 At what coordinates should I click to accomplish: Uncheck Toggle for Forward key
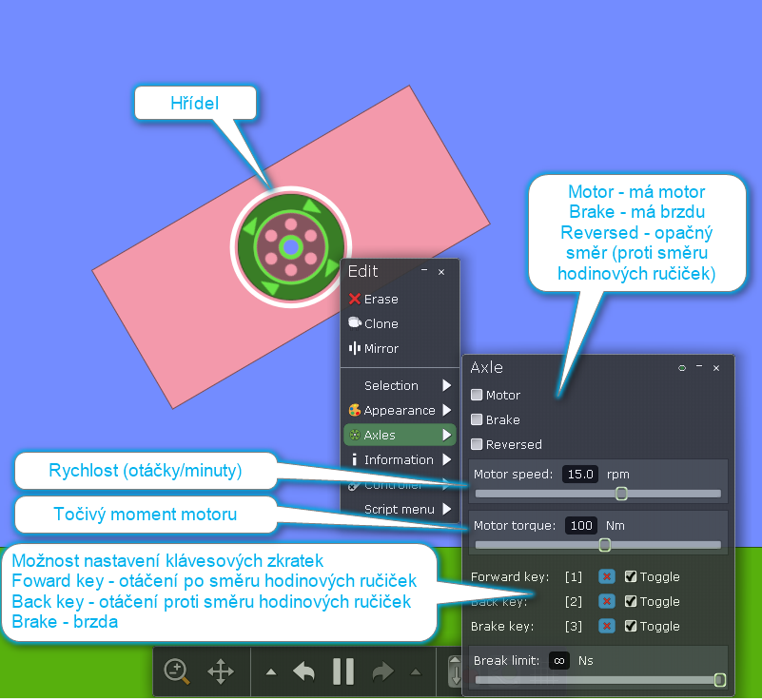tap(631, 576)
